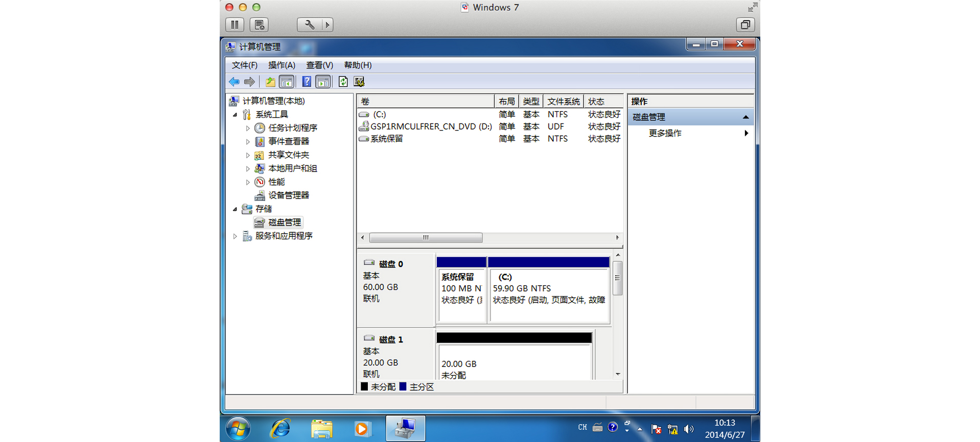Select the 磁盘 1 disk label

tap(395, 355)
